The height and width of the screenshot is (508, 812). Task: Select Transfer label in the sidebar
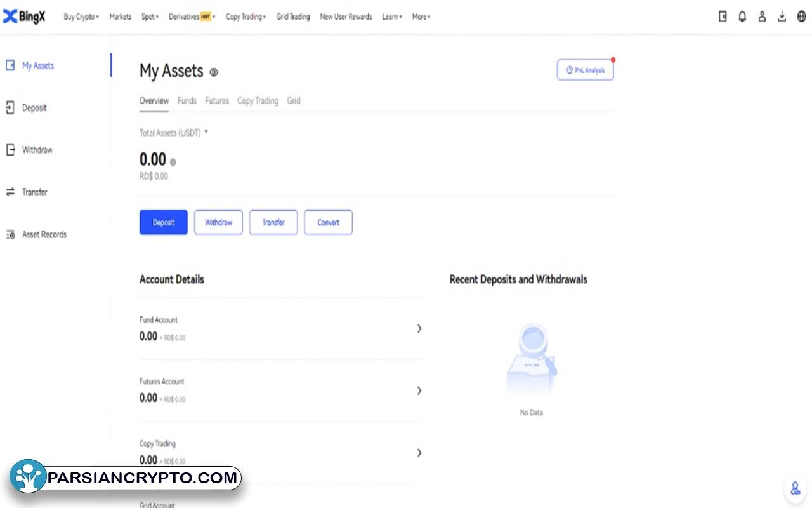[x=35, y=192]
